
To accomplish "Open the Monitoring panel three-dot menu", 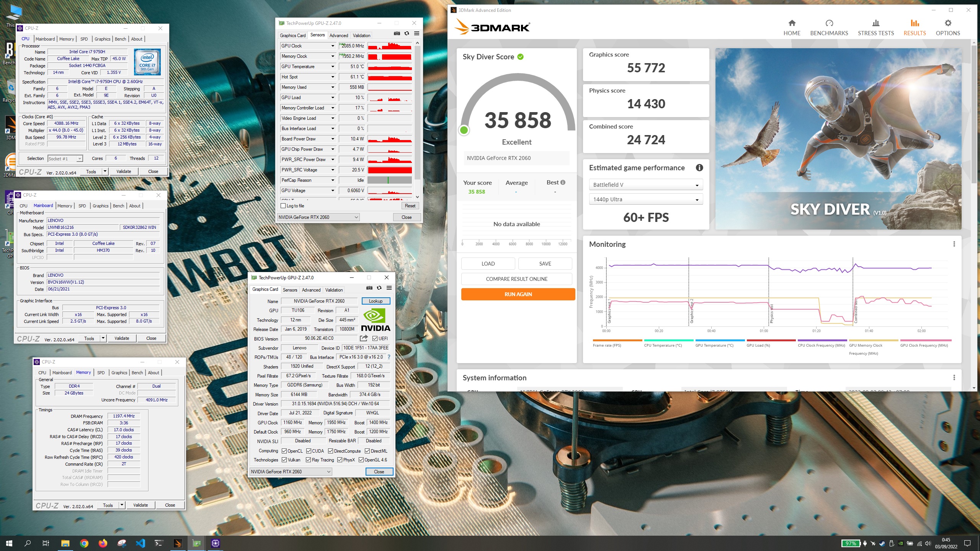I will click(954, 244).
